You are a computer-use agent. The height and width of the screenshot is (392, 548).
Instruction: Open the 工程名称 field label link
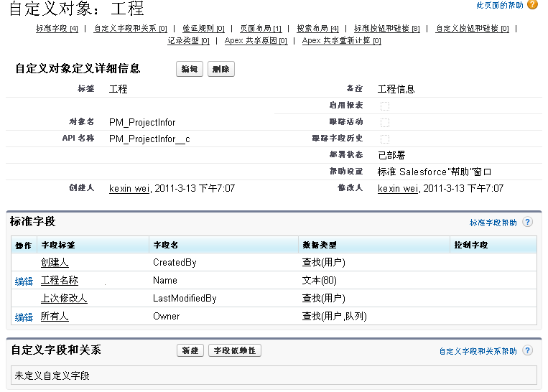60,280
